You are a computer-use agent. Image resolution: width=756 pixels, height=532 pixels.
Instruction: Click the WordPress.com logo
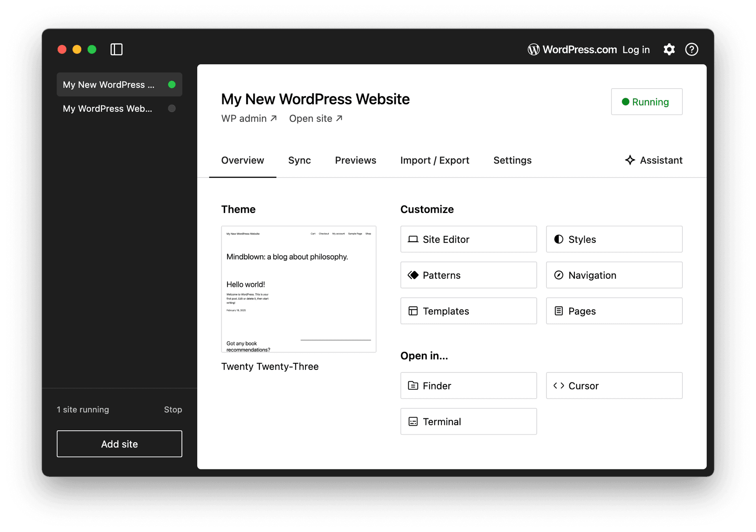(x=572, y=50)
